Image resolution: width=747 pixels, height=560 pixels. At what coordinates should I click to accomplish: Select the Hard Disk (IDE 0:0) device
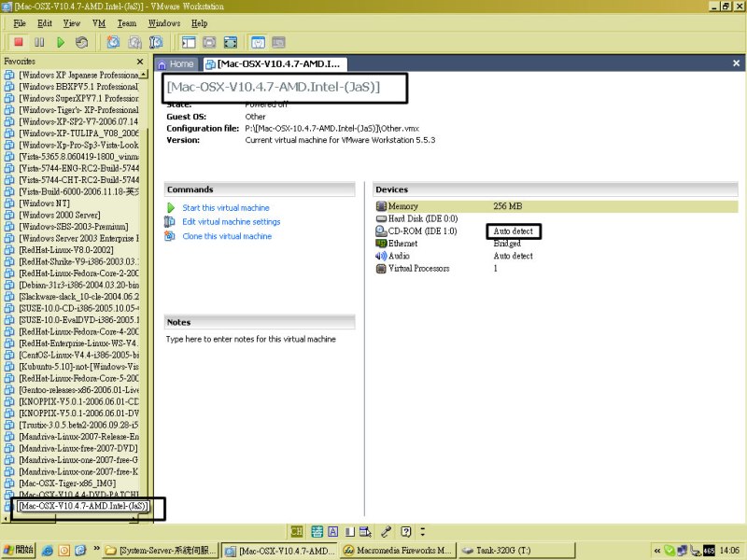click(416, 218)
